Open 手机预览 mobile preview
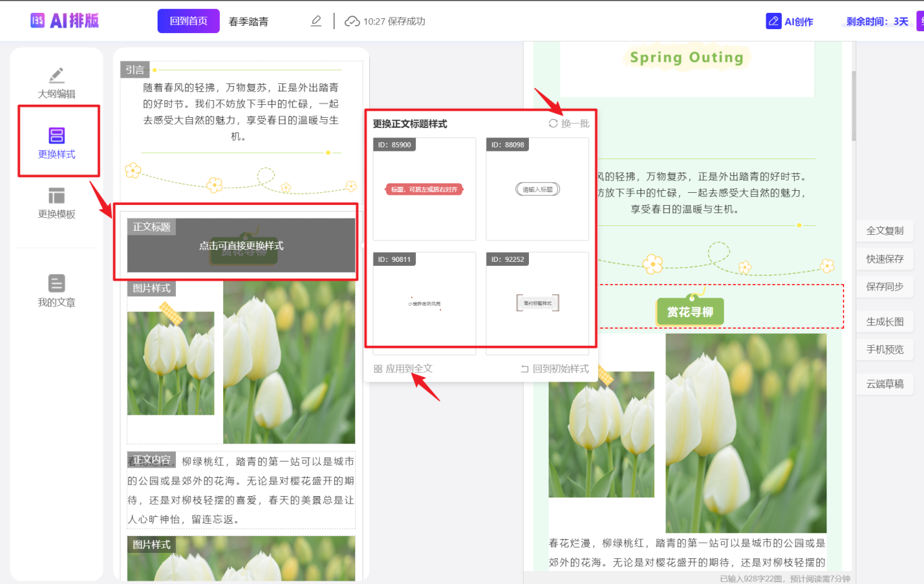This screenshot has width=924, height=584. tap(885, 349)
